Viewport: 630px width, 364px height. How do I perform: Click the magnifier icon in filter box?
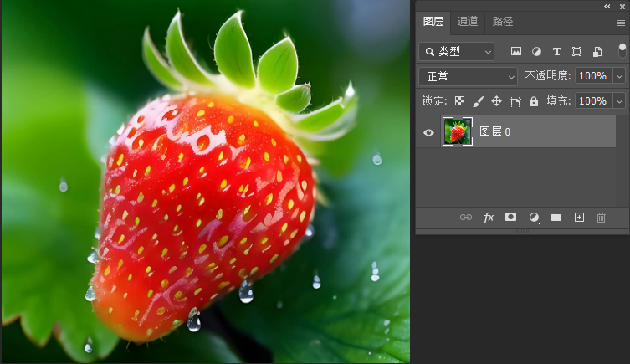[429, 52]
